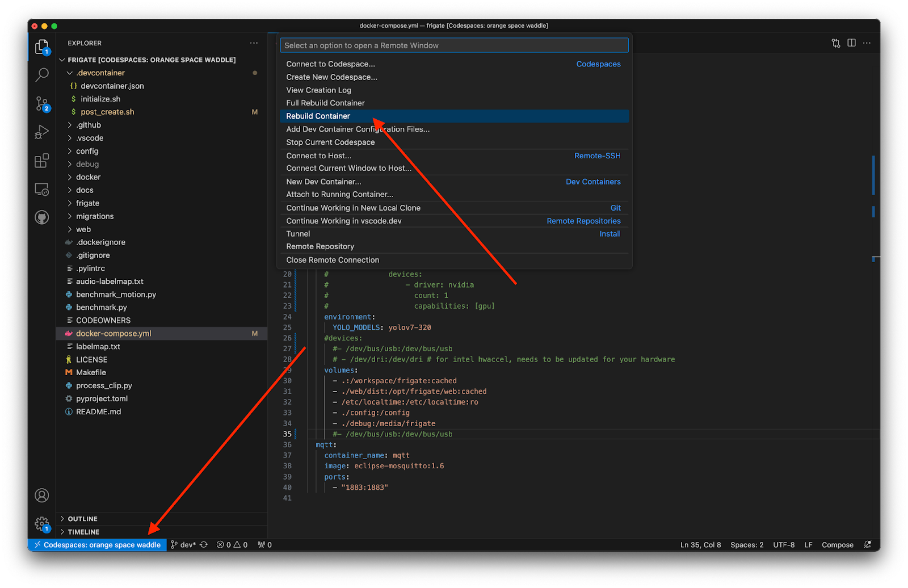Open the Source Control view icon
The image size is (908, 588).
tap(42, 104)
